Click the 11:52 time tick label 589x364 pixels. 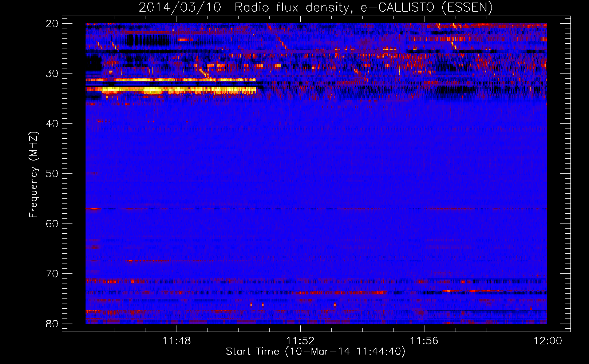(x=300, y=341)
